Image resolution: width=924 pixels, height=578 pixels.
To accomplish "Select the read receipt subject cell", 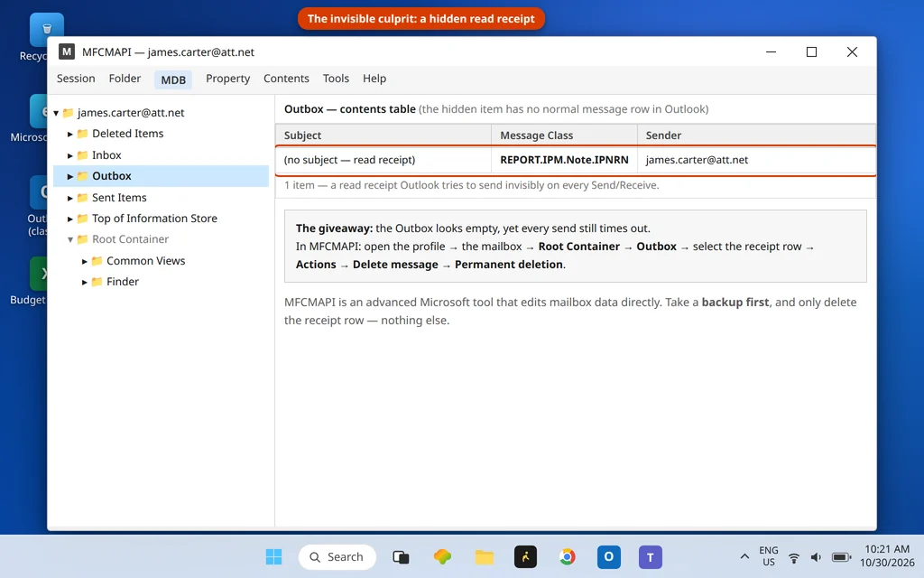I will click(x=383, y=160).
